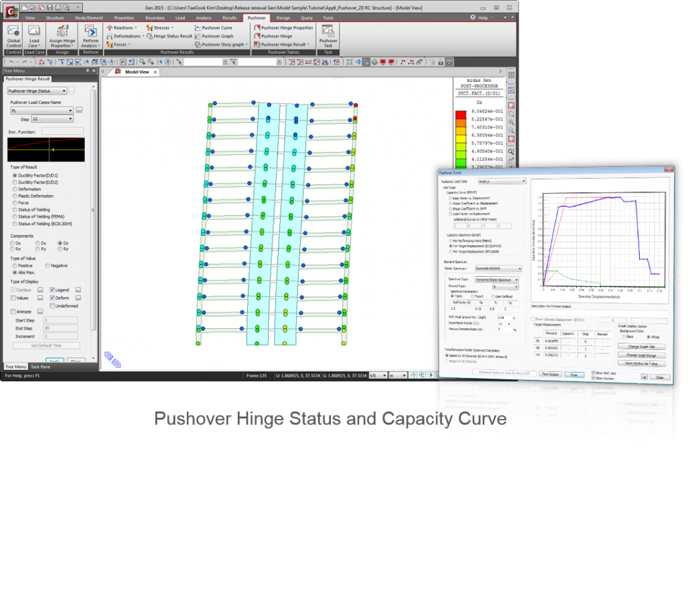Viewport: 690px width, 616px height.
Task: Click the Undo toolbar icon
Action: tap(12, 62)
